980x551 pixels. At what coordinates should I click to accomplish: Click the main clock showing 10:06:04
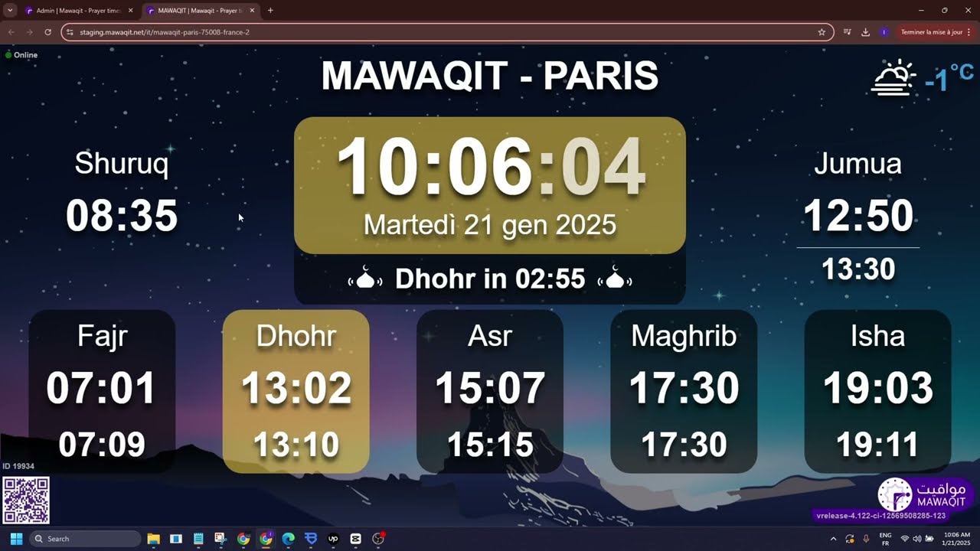tap(490, 168)
